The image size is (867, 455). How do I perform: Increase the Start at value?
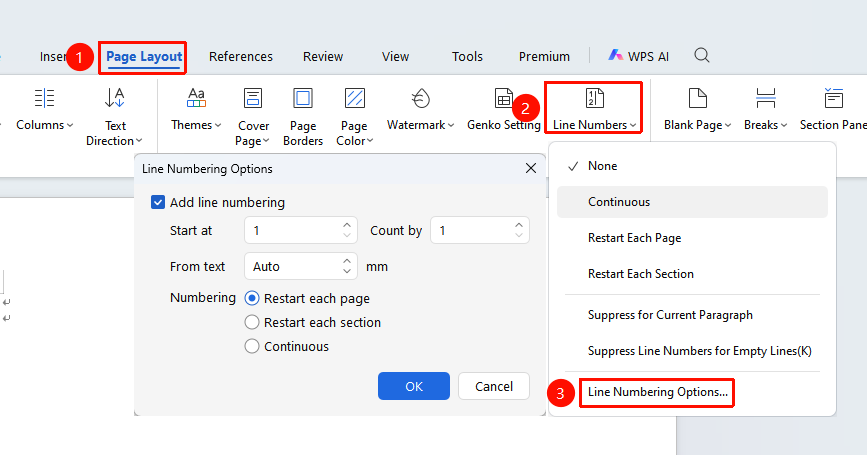347,225
